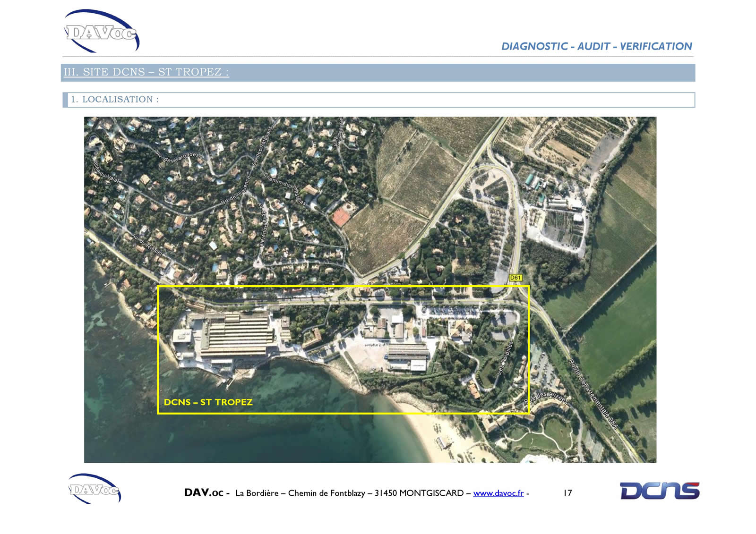Click 'Bd de Provence' street label
Viewport: 756px width, 534px height.
pos(237,191)
